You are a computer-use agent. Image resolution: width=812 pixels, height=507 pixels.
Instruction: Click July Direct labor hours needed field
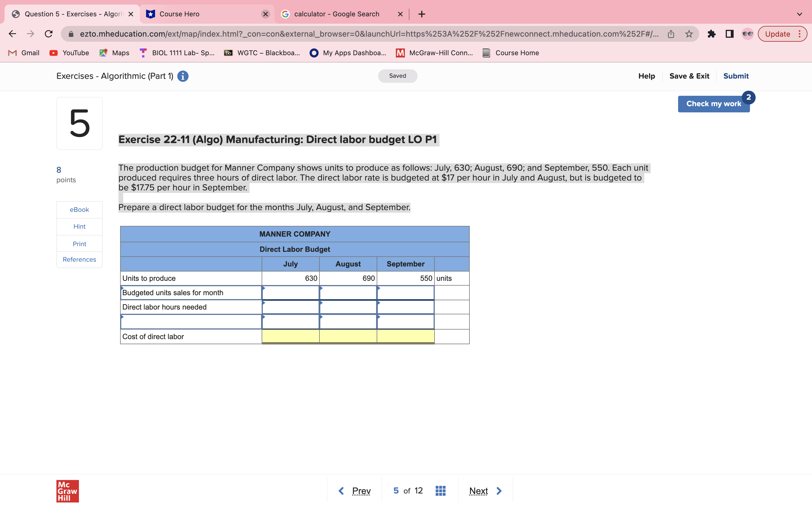point(290,307)
